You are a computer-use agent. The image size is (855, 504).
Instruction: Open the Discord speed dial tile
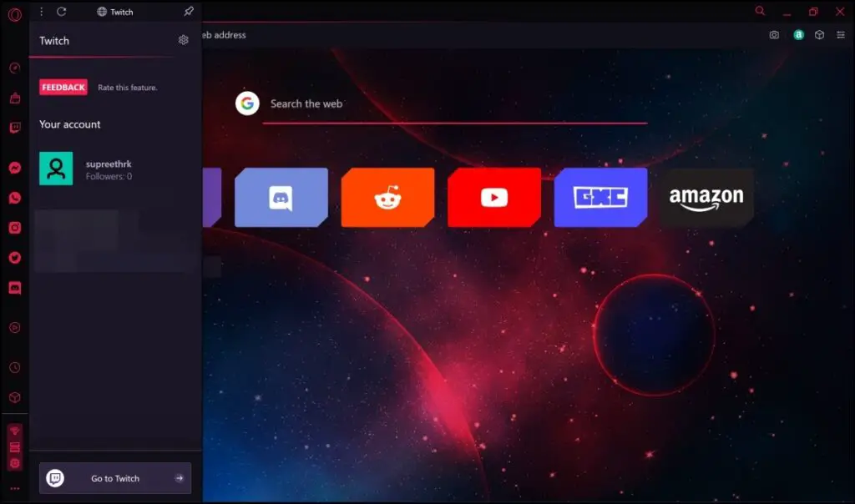pos(281,197)
